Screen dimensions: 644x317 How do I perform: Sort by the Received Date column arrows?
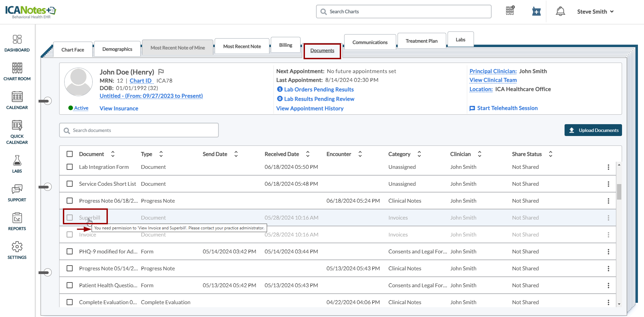click(x=308, y=154)
